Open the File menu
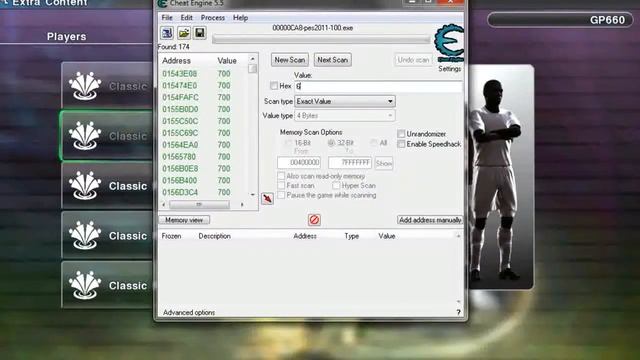This screenshot has width=640, height=360. coord(167,18)
